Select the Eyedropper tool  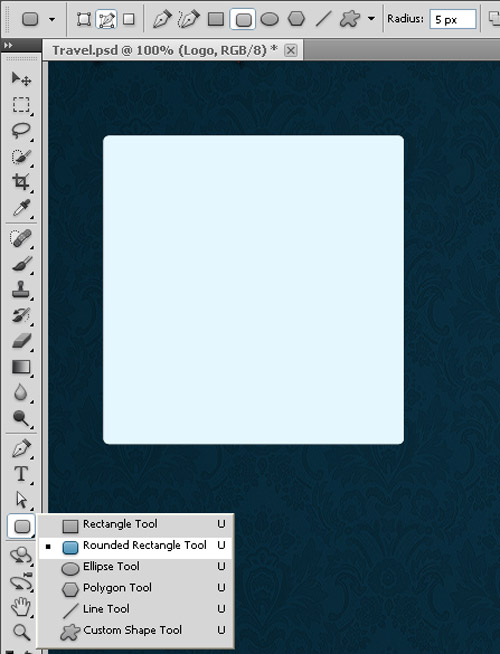click(x=21, y=207)
